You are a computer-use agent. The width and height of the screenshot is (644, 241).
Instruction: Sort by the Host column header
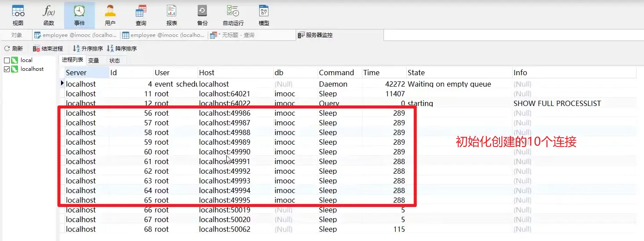pyautogui.click(x=235, y=73)
